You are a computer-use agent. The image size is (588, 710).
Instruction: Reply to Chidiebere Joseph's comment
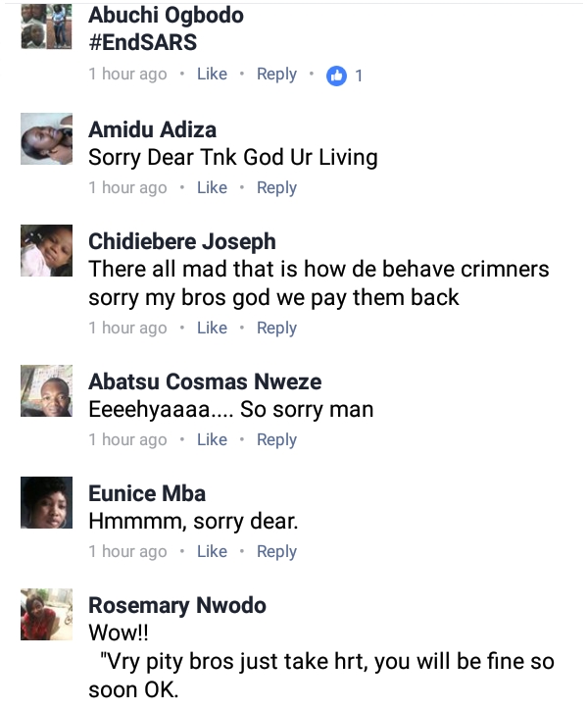pyautogui.click(x=276, y=328)
